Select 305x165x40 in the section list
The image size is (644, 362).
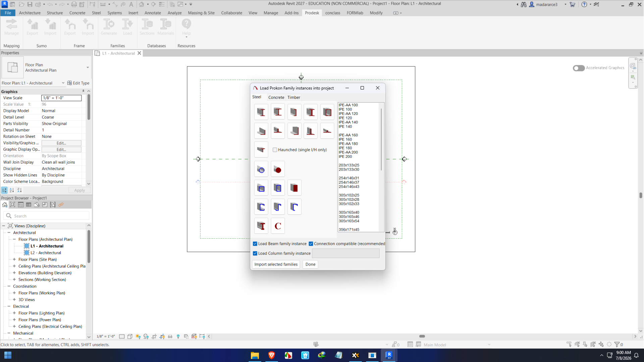click(349, 213)
